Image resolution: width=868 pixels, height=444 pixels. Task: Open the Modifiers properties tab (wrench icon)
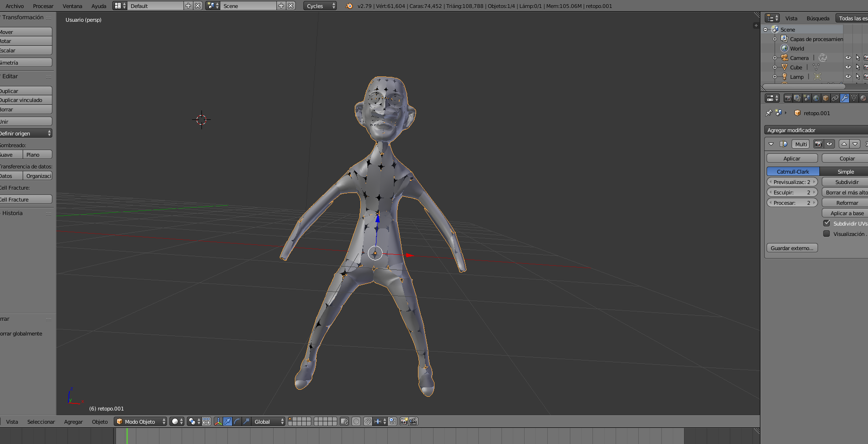[844, 98]
